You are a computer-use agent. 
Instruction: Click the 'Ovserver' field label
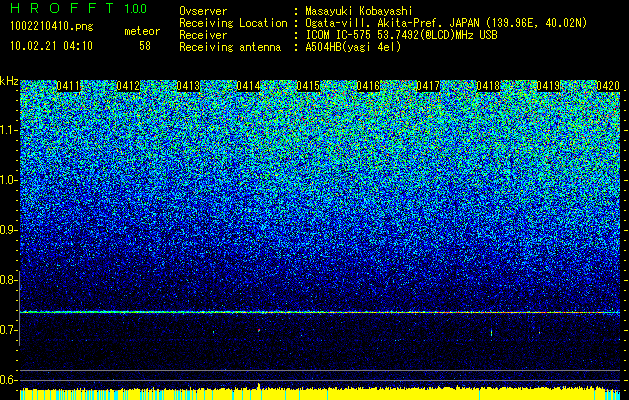click(x=203, y=11)
